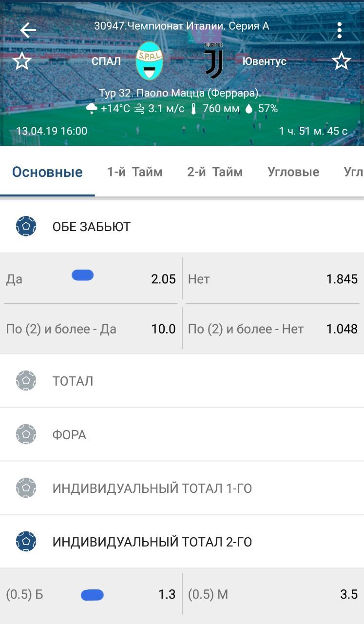Open the Угловые tab
Viewport: 364px width, 624px height.
[x=293, y=172]
